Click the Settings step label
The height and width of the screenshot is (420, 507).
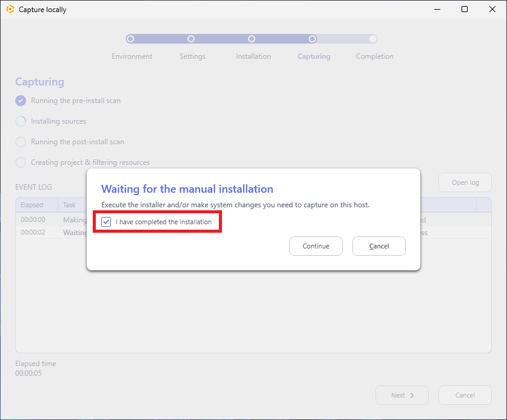click(x=192, y=56)
